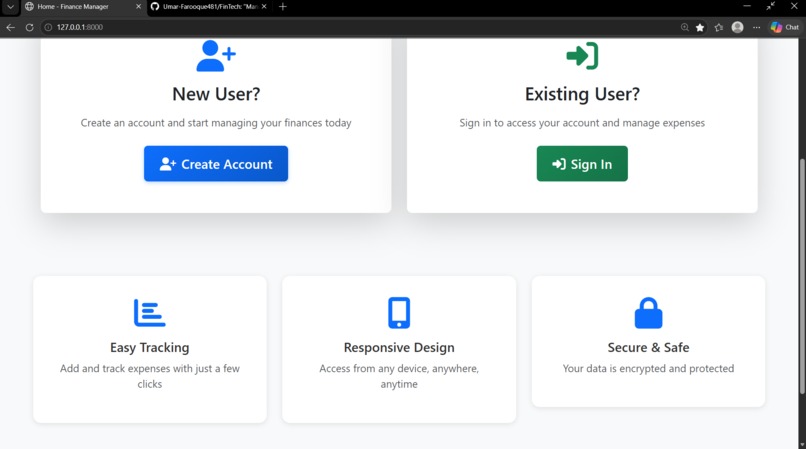Click the scrollbar down arrow
The image size is (806, 449).
coord(802,444)
